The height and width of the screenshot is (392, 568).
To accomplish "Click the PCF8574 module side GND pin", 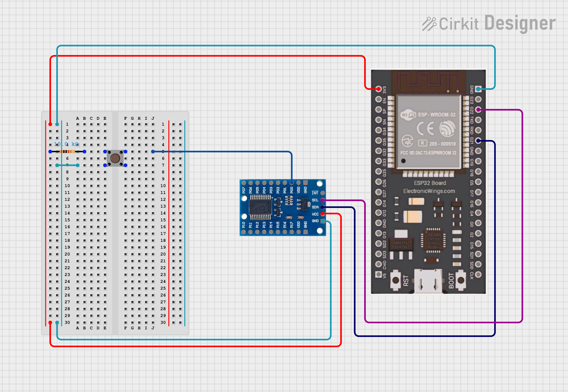I will pos(322,221).
